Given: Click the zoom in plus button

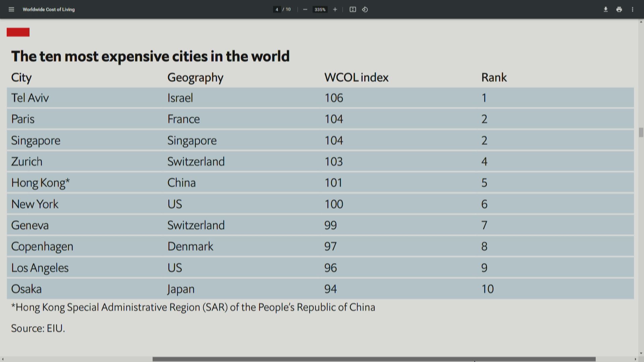Looking at the screenshot, I should 335,9.
